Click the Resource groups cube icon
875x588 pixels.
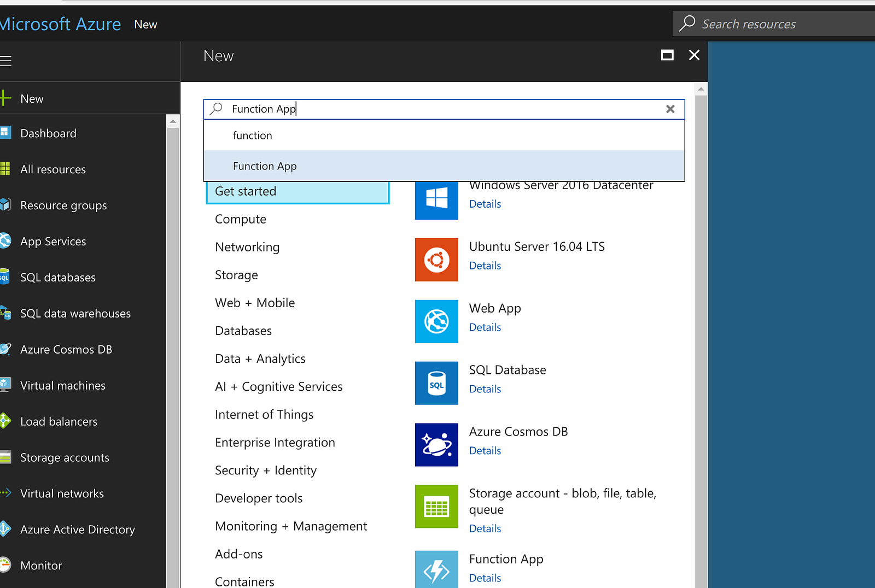click(x=5, y=205)
